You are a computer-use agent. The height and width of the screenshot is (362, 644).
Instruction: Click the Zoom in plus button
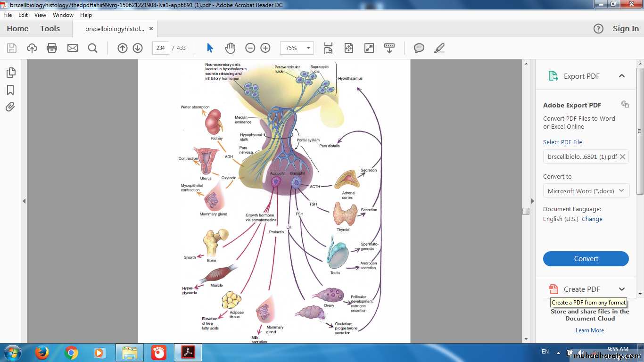265,48
